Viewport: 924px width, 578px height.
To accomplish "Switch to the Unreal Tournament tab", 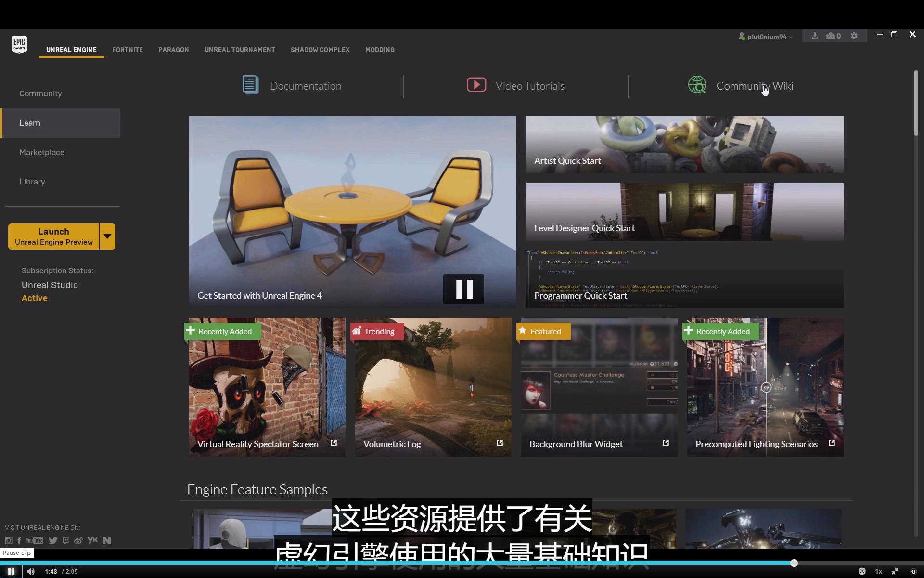I will [240, 50].
